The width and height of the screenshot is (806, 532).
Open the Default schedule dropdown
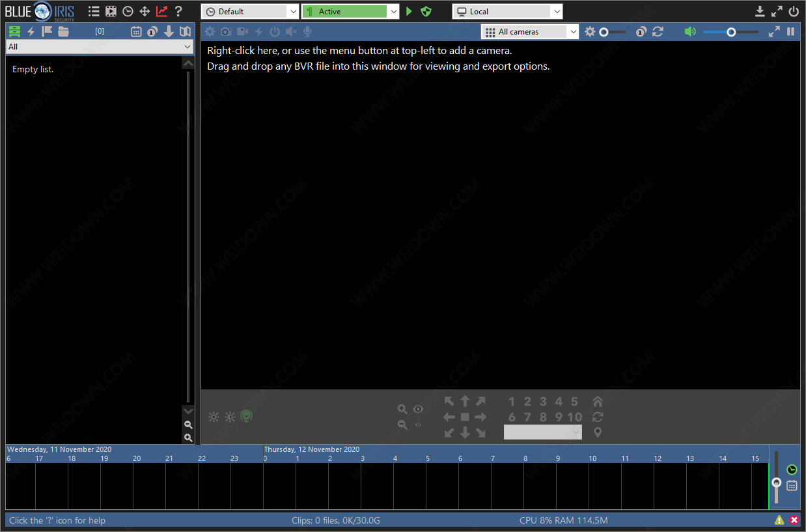pos(250,11)
